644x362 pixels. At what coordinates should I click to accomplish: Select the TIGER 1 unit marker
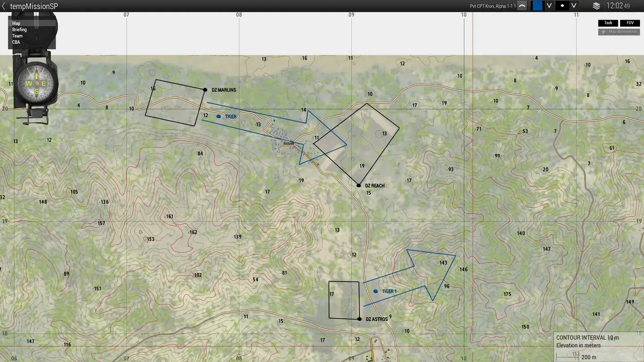(375, 291)
